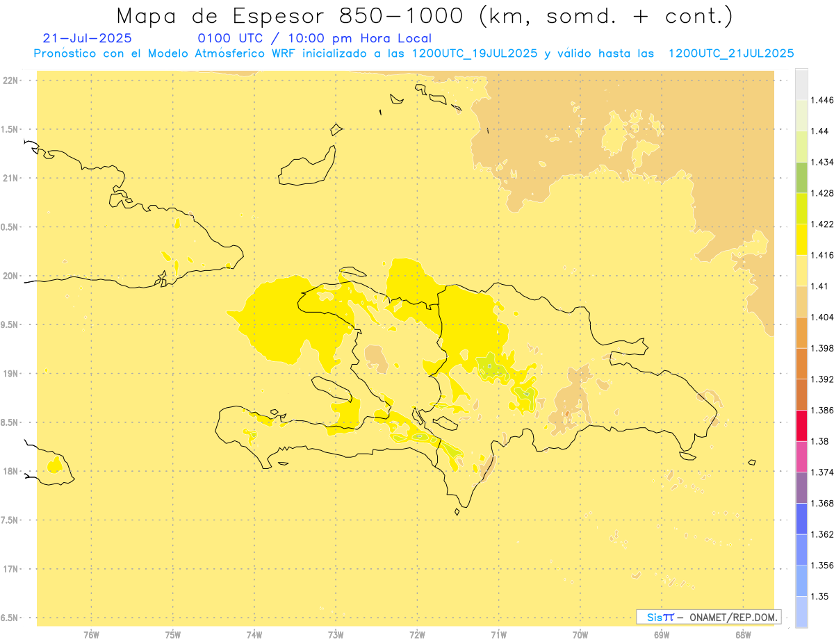Click the 73W longitude axis label
Image resolution: width=834 pixels, height=644 pixels.
pos(336,635)
